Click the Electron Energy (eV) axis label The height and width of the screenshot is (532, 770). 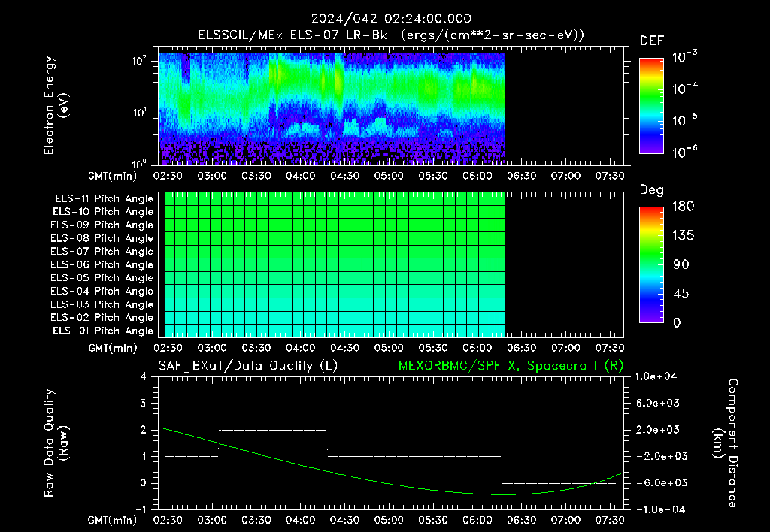click(x=55, y=105)
